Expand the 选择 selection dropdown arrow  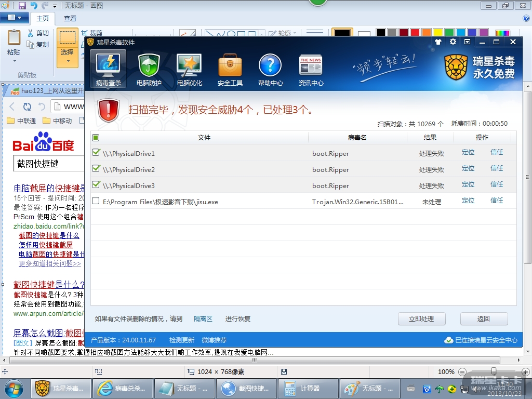[x=68, y=61]
